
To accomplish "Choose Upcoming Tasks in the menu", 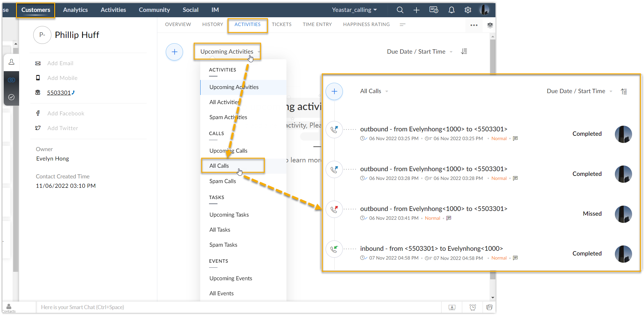I will 229,215.
